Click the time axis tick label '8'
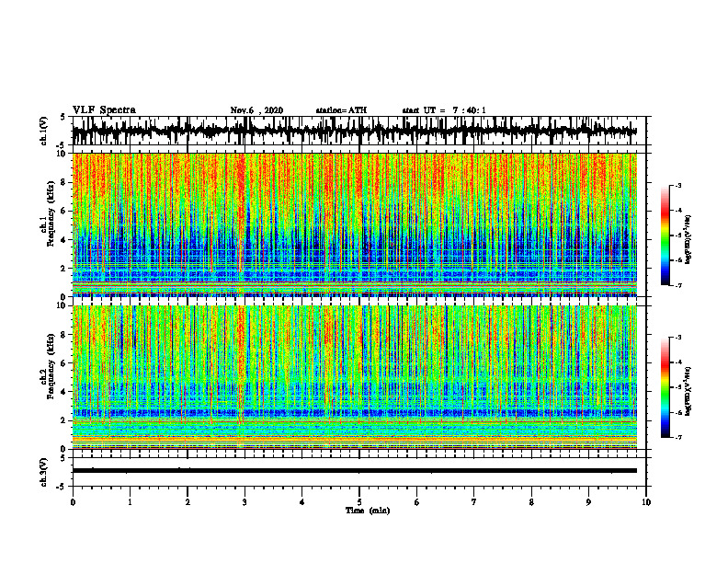728x563 pixels. coord(531,502)
